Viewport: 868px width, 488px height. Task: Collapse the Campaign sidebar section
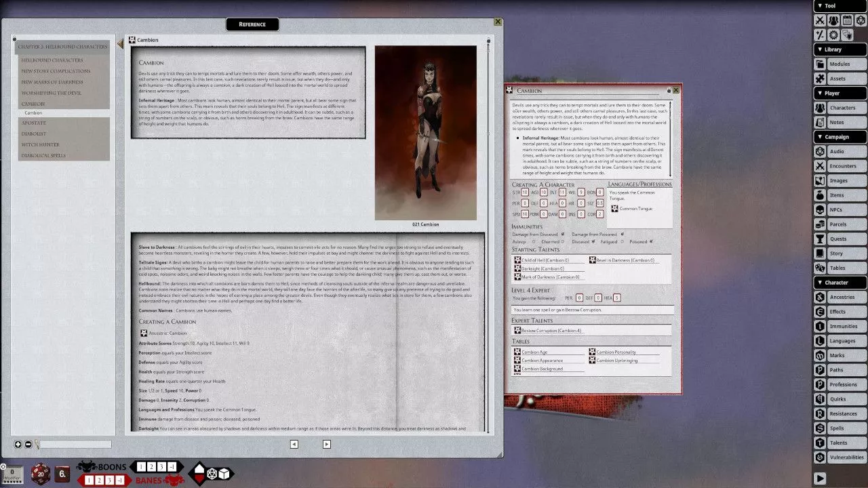(840, 137)
